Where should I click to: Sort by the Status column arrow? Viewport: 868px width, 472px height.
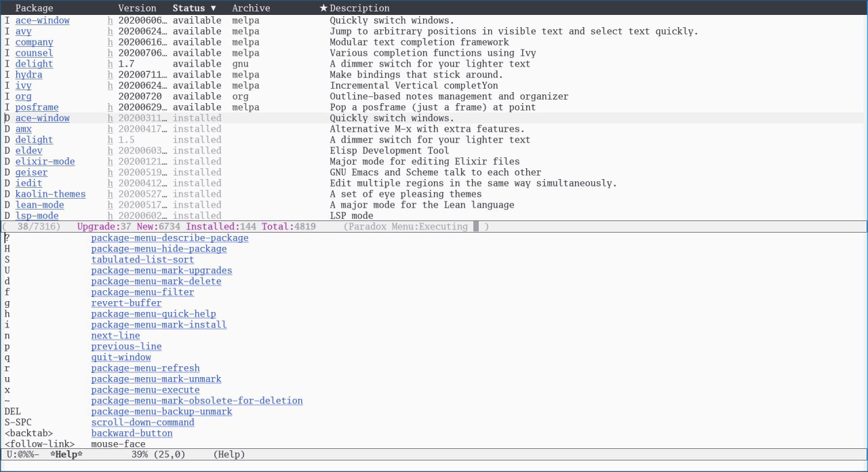coord(213,8)
